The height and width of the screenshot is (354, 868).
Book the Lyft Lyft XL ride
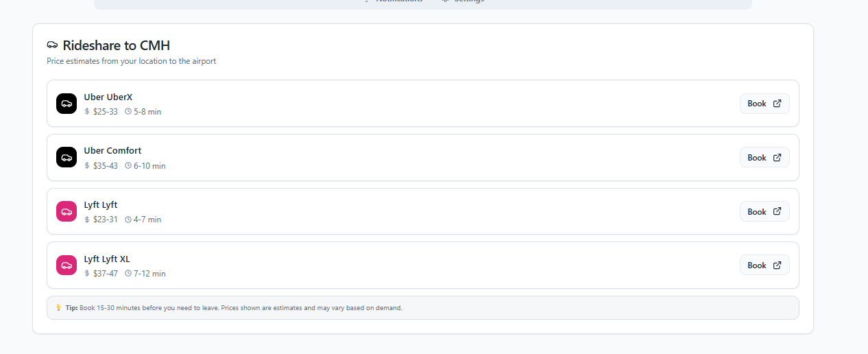tap(764, 265)
